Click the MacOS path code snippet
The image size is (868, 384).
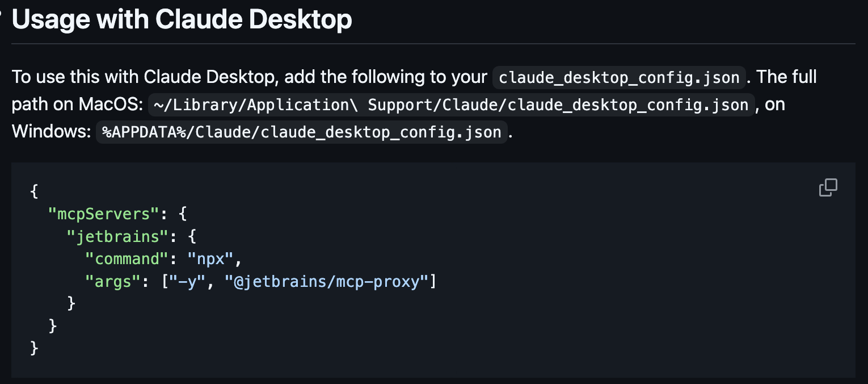450,105
